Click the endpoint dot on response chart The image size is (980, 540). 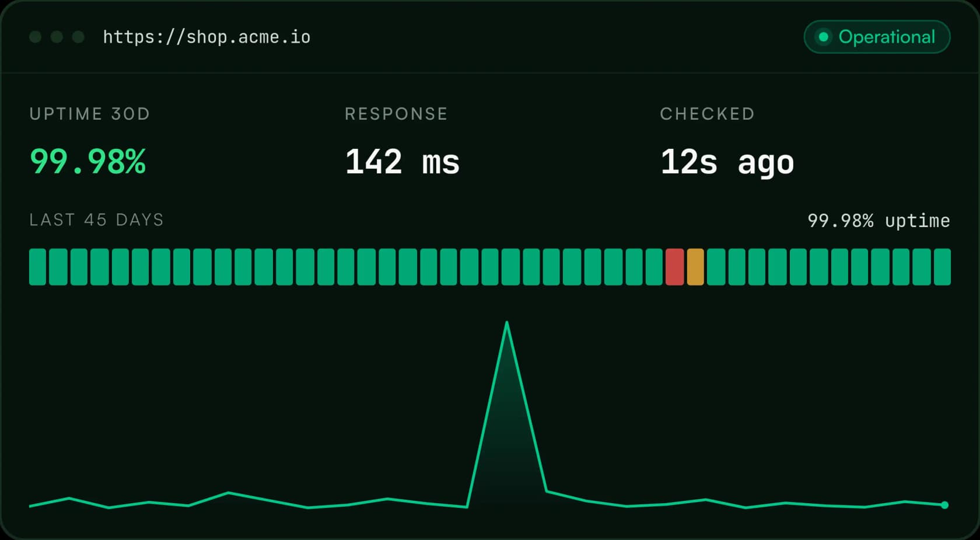coord(945,505)
